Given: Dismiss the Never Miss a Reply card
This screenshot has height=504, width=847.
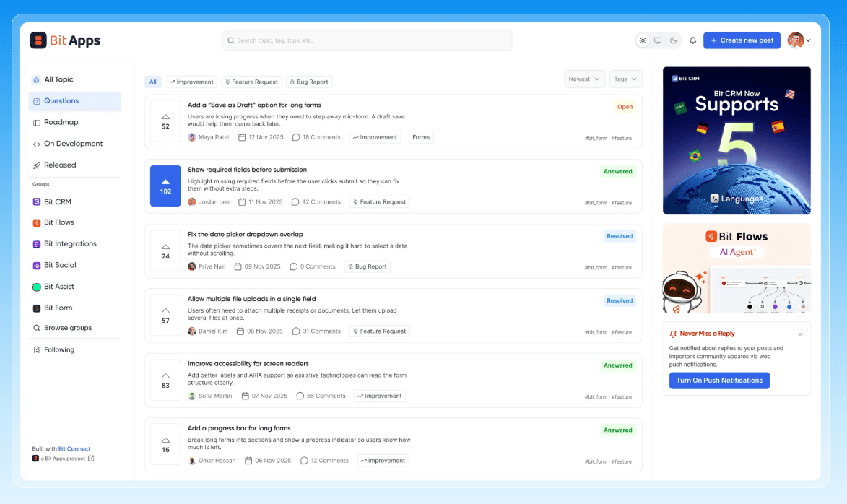Looking at the screenshot, I should tap(800, 334).
